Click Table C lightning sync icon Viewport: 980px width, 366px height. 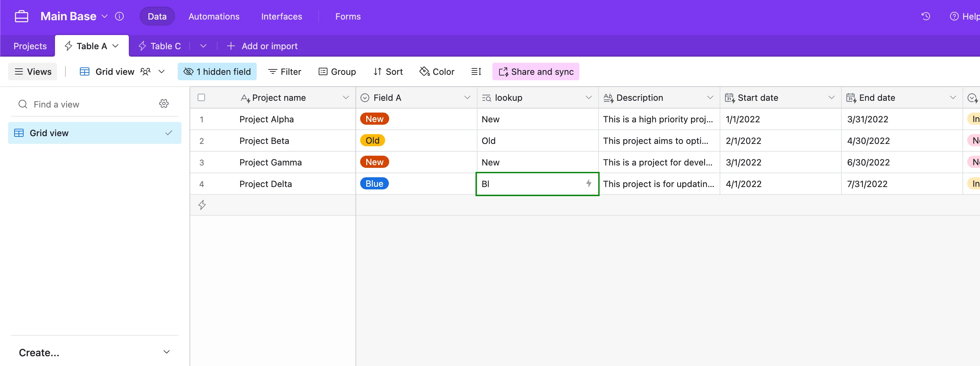[x=142, y=46]
